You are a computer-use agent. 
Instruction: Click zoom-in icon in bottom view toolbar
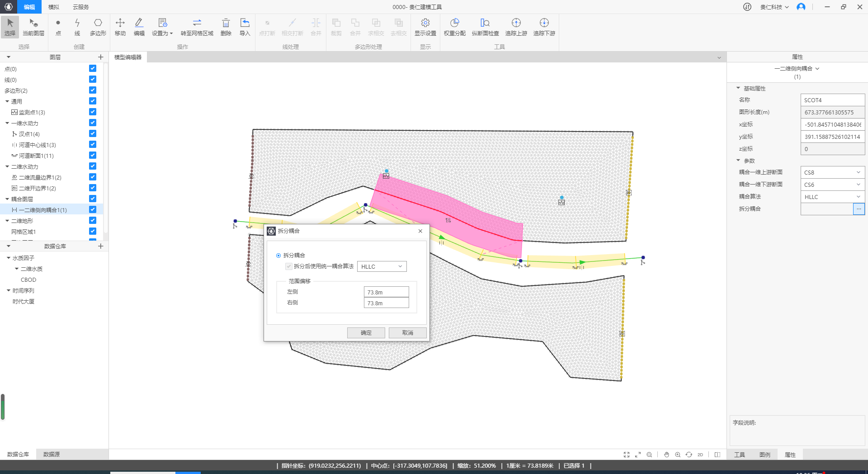678,455
